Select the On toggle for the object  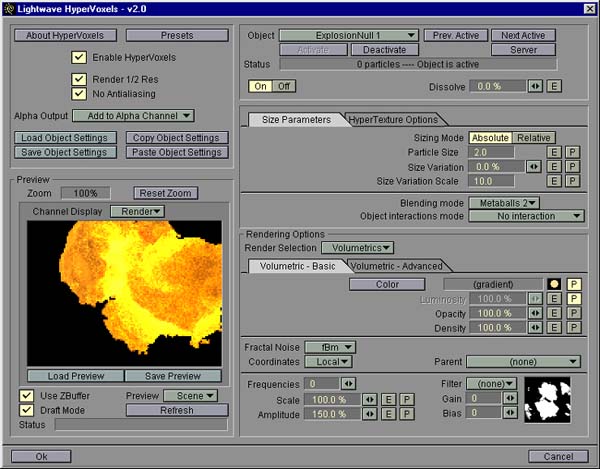[x=260, y=86]
